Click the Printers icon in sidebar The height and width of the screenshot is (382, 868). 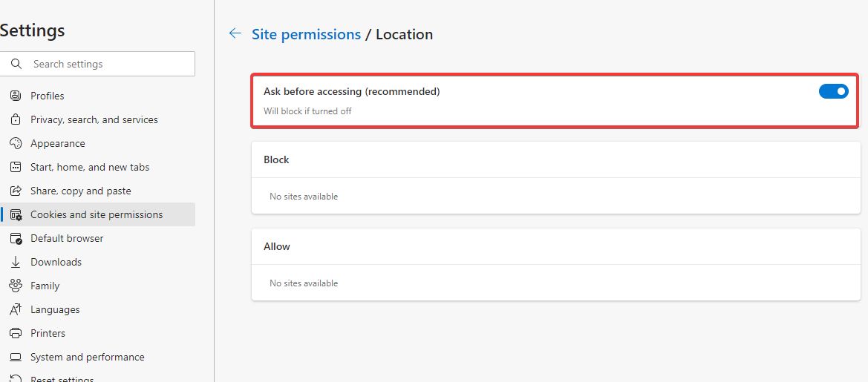16,333
